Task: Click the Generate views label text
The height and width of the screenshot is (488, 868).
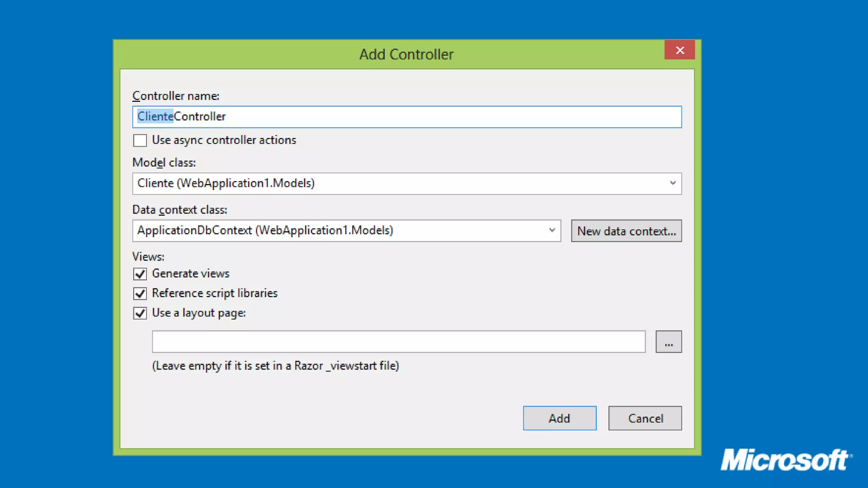Action: point(191,274)
